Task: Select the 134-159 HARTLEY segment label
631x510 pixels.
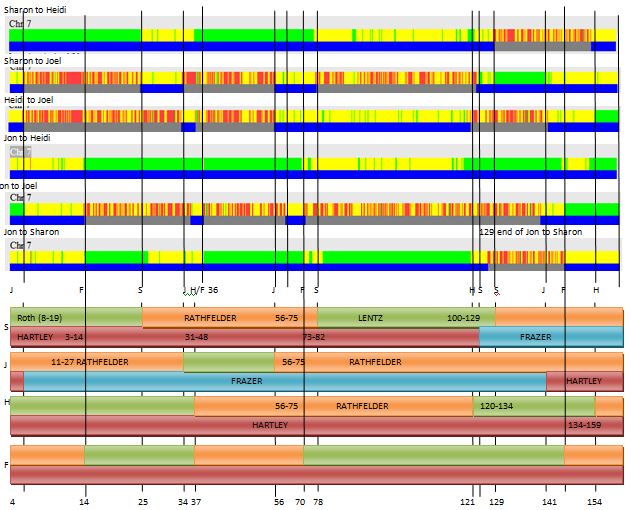Action: point(584,425)
